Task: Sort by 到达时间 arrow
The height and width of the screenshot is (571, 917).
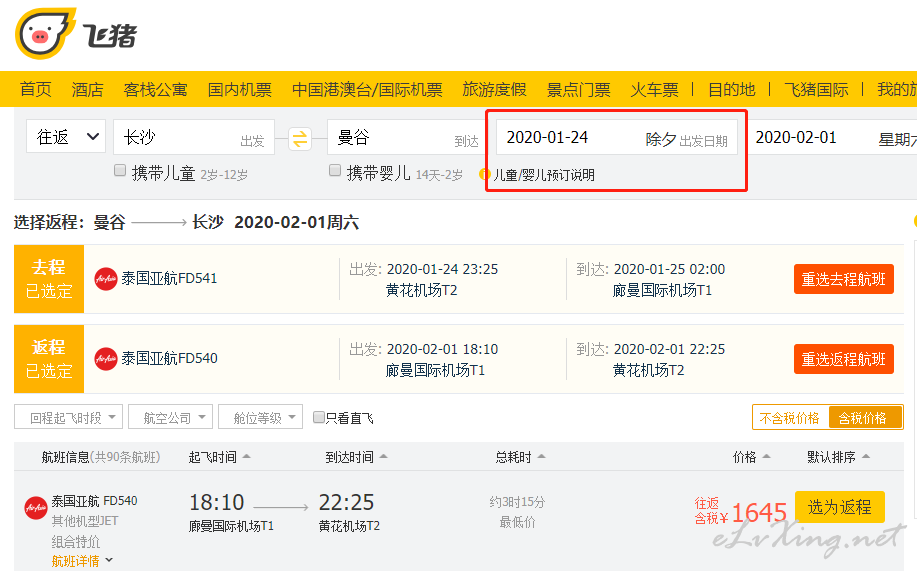Action: click(x=384, y=456)
